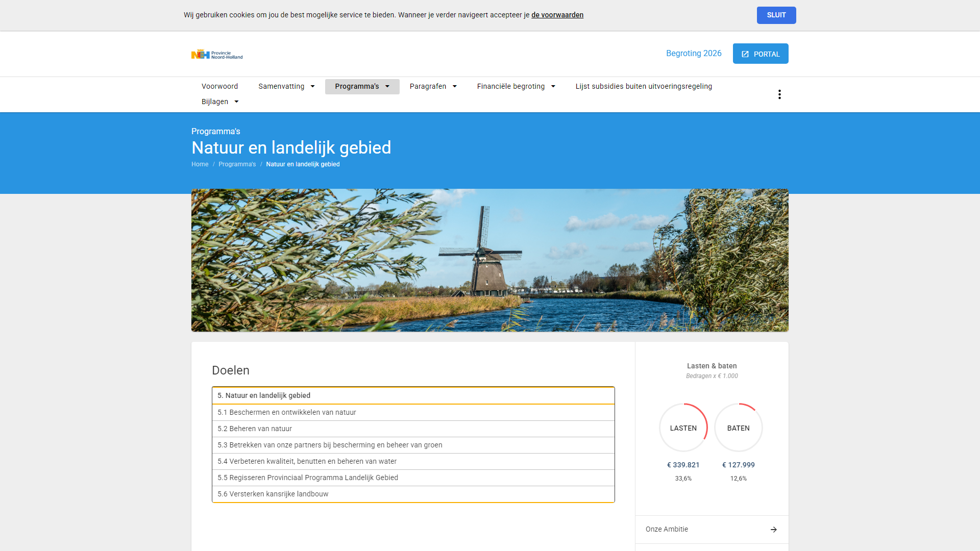Click the external-link icon in the PORTAL button
980x551 pixels.
pos(745,54)
